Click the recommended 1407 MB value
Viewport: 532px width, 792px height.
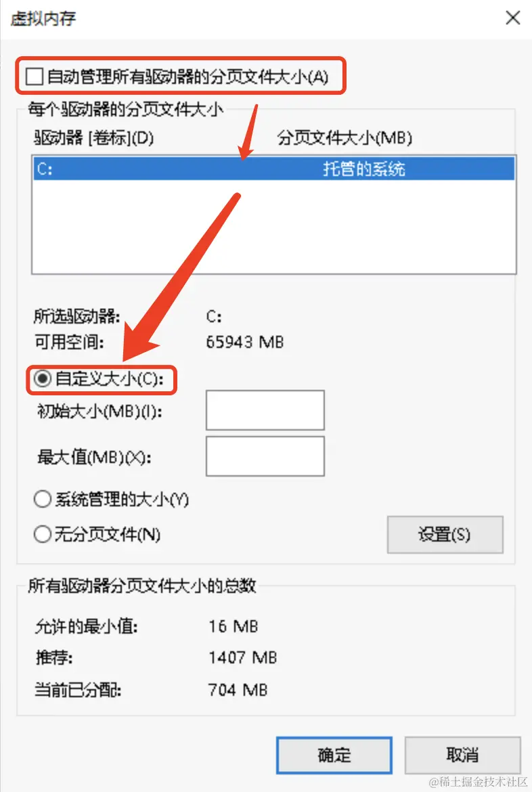click(242, 657)
